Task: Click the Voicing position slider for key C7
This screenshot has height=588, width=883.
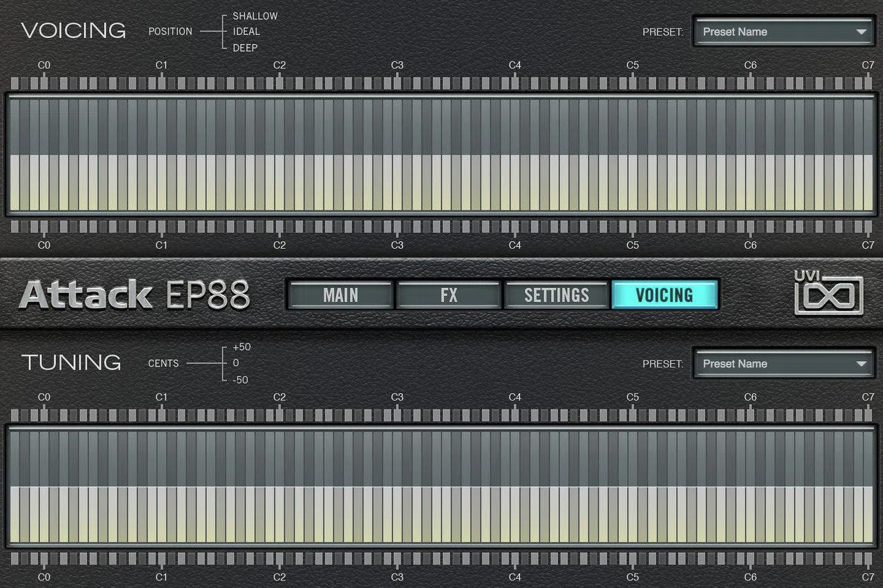Action: click(868, 154)
